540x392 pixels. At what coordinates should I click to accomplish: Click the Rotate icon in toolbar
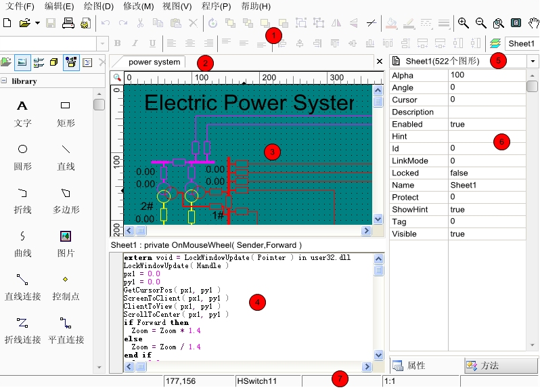click(213, 23)
